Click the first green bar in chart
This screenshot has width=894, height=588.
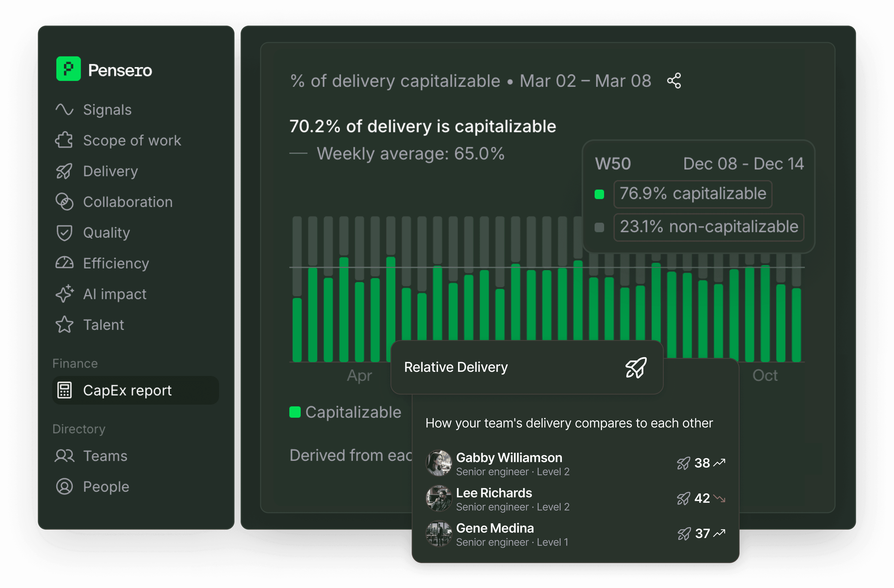(x=297, y=330)
